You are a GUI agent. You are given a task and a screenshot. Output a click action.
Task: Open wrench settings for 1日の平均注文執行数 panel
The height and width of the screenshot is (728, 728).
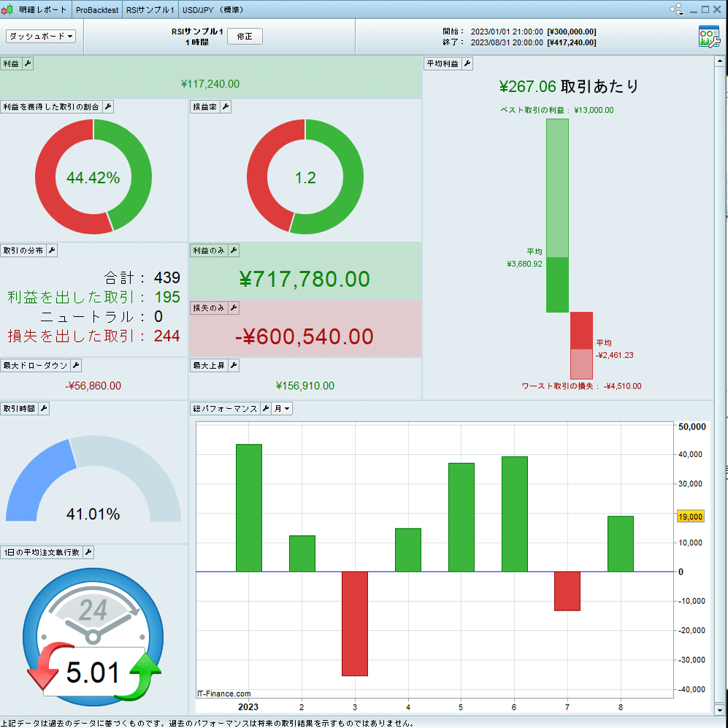pos(88,552)
